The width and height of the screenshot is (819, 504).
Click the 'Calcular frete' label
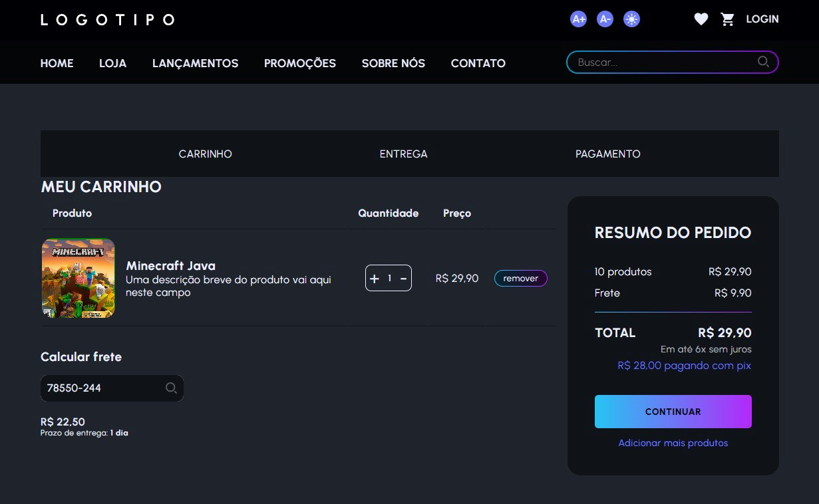81,357
